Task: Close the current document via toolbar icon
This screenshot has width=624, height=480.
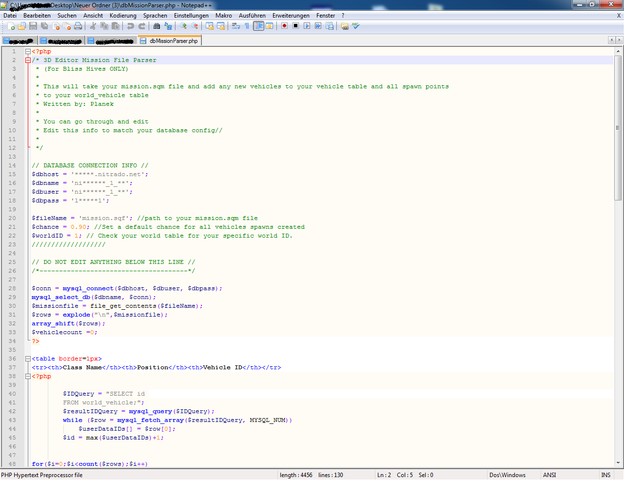Action: (56, 26)
